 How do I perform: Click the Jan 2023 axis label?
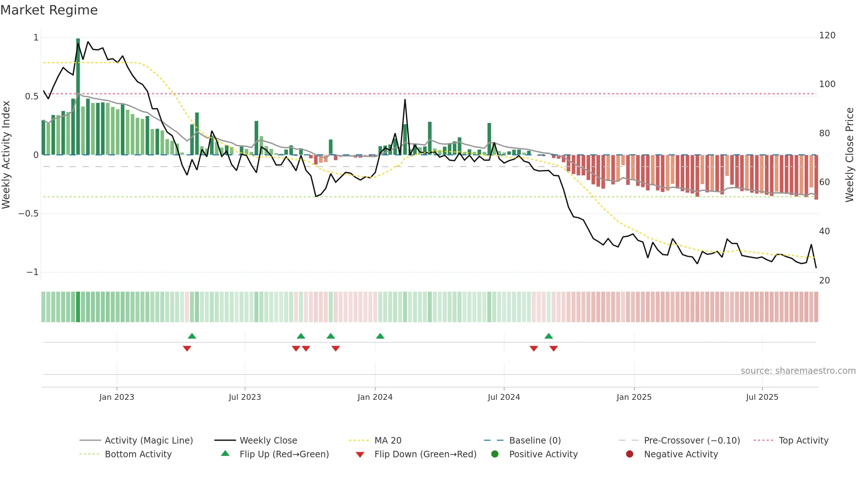click(117, 397)
